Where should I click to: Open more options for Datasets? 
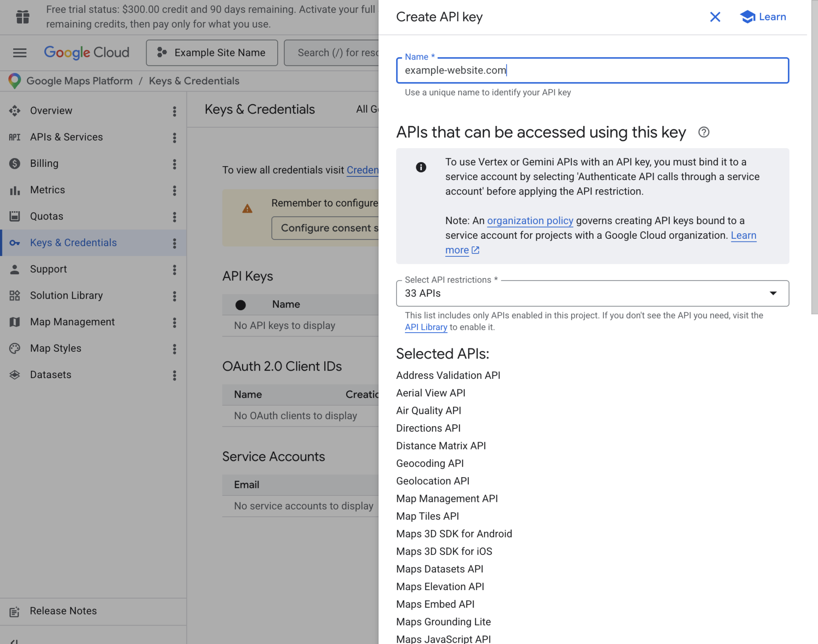pyautogui.click(x=175, y=375)
